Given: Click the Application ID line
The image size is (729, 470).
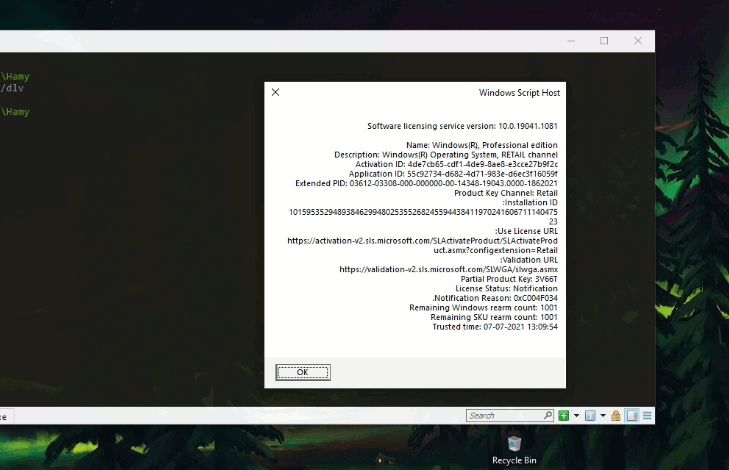Looking at the screenshot, I should pyautogui.click(x=453, y=174).
